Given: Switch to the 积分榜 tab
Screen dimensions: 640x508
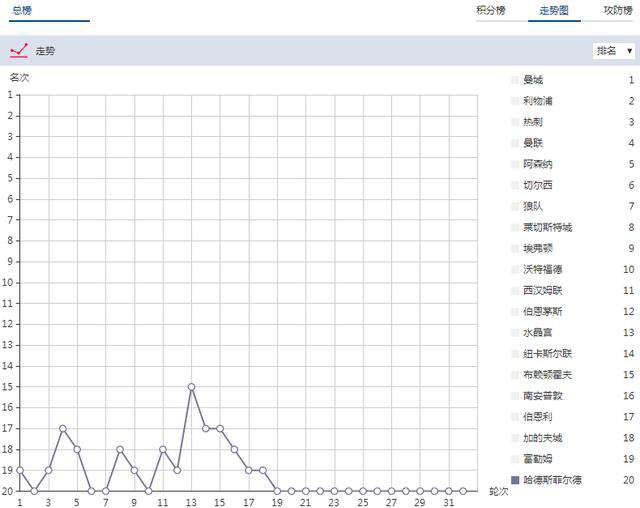Looking at the screenshot, I should pyautogui.click(x=491, y=10).
